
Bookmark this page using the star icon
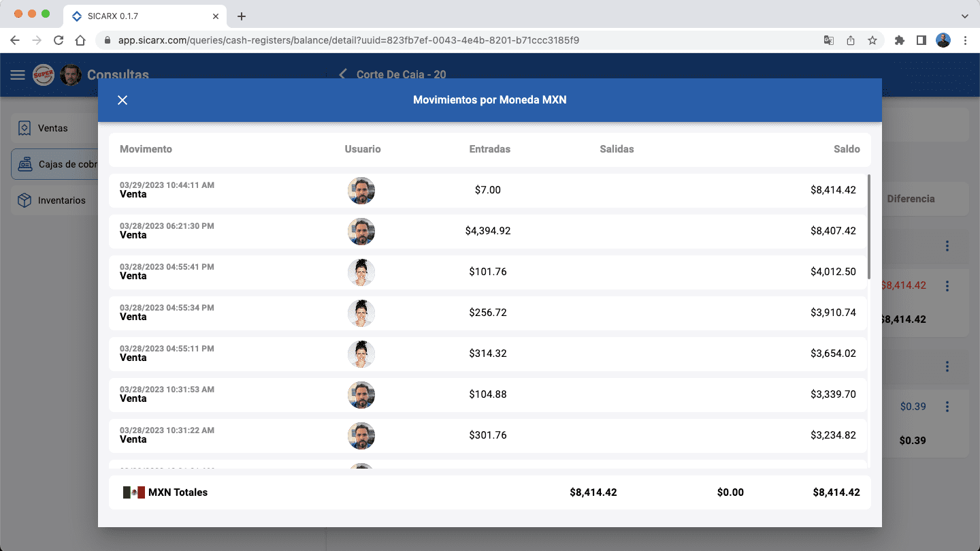coord(872,40)
